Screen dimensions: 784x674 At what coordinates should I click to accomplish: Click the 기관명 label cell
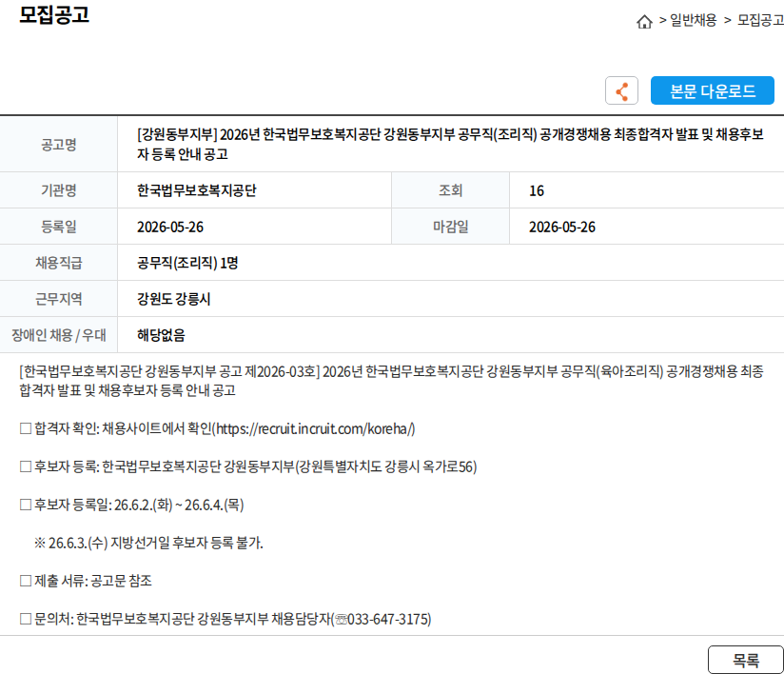[58, 190]
